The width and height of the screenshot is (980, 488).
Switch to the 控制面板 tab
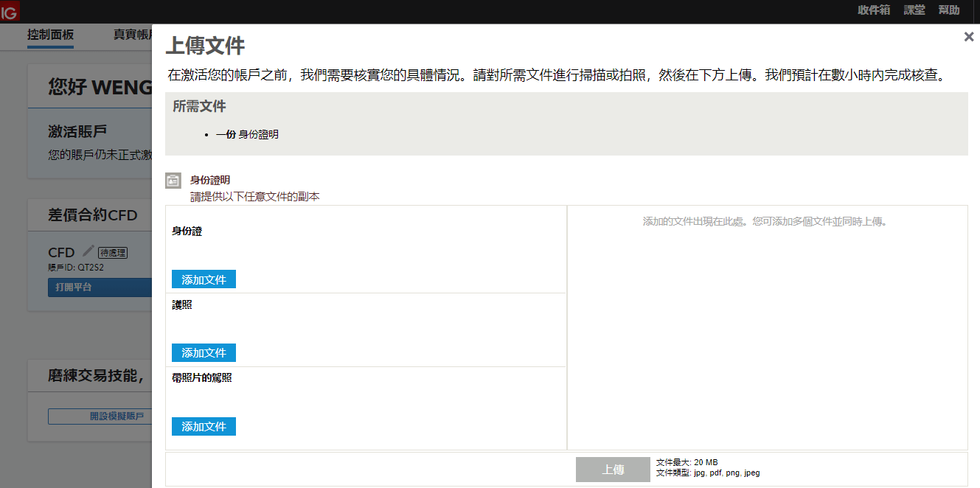[50, 35]
